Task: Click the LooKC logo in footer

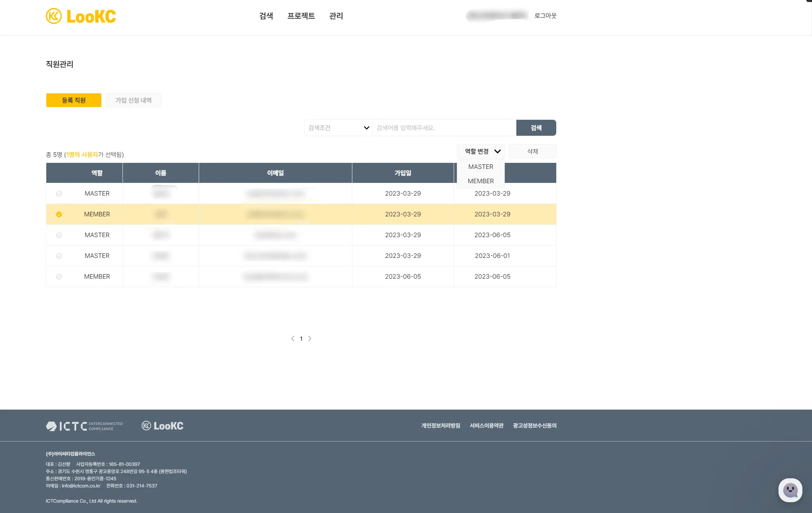Action: (x=162, y=426)
